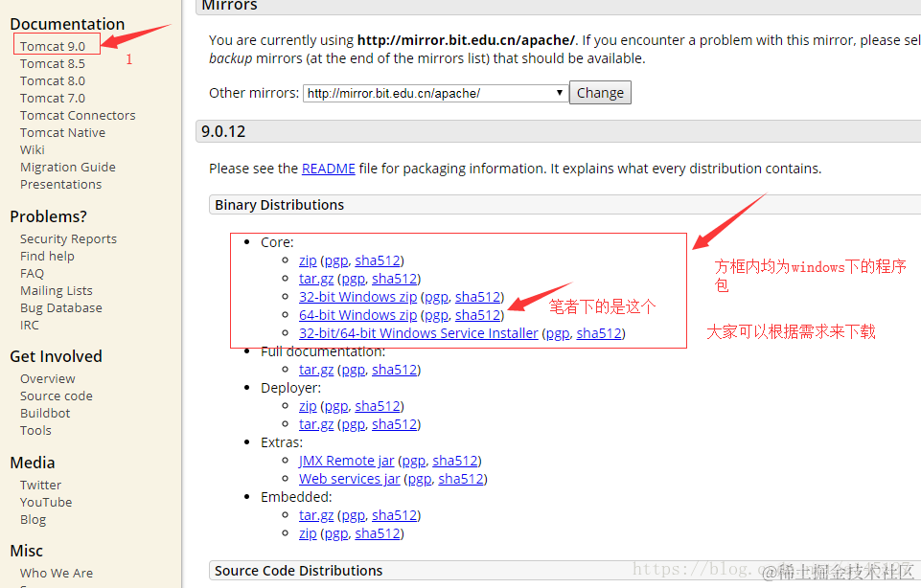
Task: Open pgp for Embedded zip
Action: (336, 533)
